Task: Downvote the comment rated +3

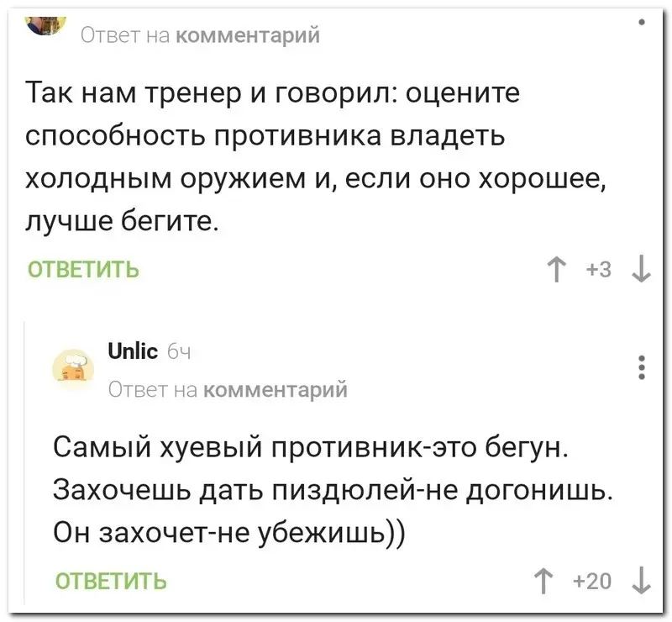Action: pyautogui.click(x=640, y=271)
